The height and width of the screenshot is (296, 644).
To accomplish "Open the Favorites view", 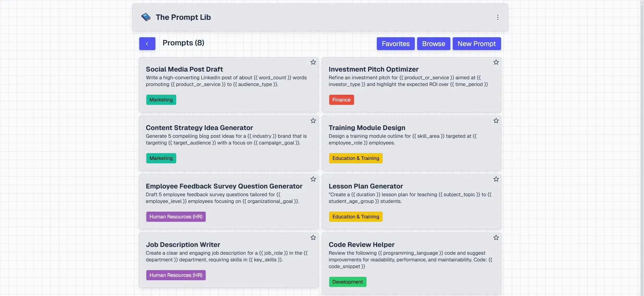I will (x=395, y=44).
